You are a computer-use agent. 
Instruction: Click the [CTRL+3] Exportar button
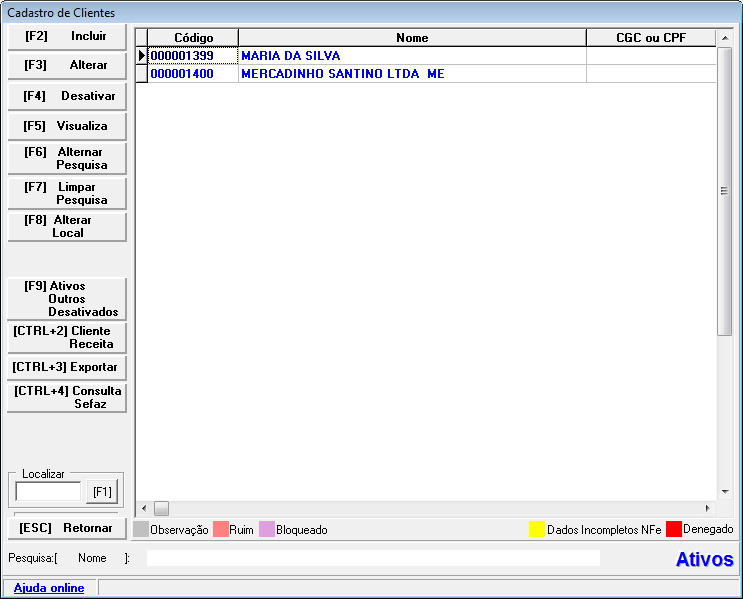click(x=67, y=367)
